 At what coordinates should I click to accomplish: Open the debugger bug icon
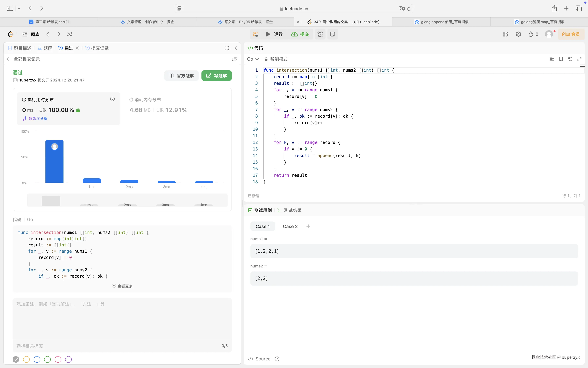255,34
